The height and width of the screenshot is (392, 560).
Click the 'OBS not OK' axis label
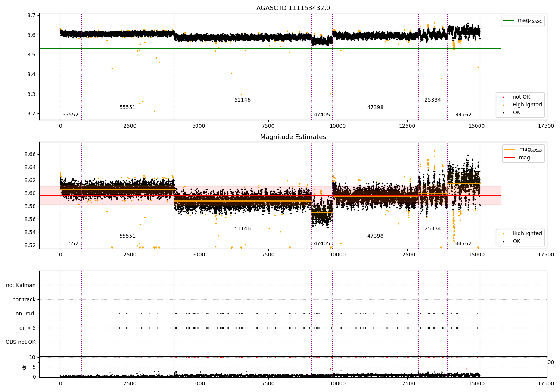[21, 342]
